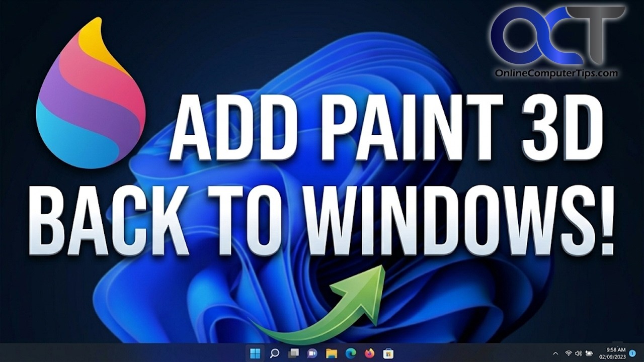Expand the hidden tray icons chevron
Image resolution: width=644 pixels, height=362 pixels.
click(555, 353)
